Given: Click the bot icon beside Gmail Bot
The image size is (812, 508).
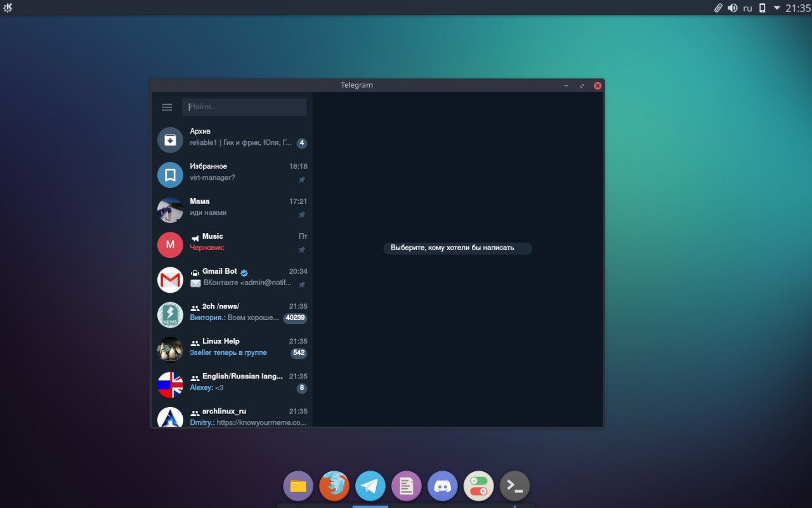Looking at the screenshot, I should (195, 272).
